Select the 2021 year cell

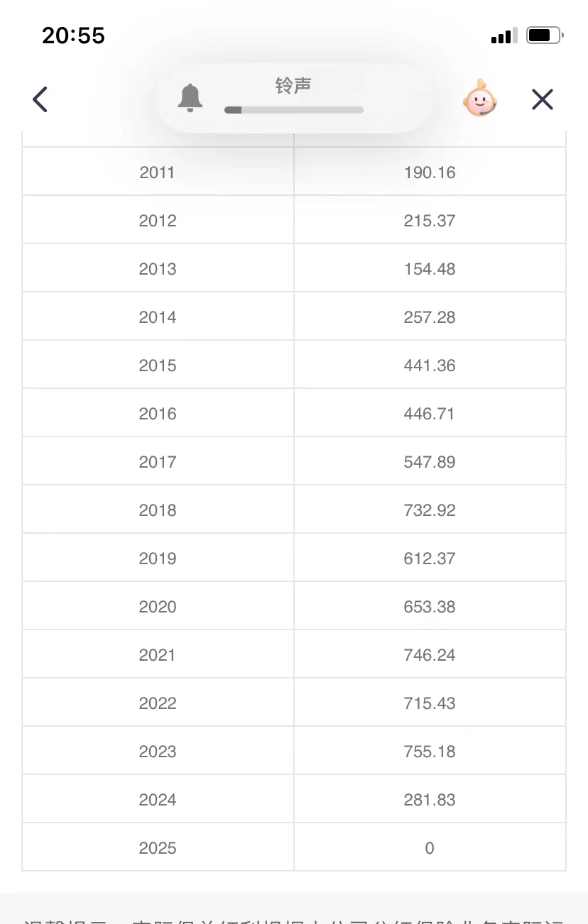[x=158, y=655]
